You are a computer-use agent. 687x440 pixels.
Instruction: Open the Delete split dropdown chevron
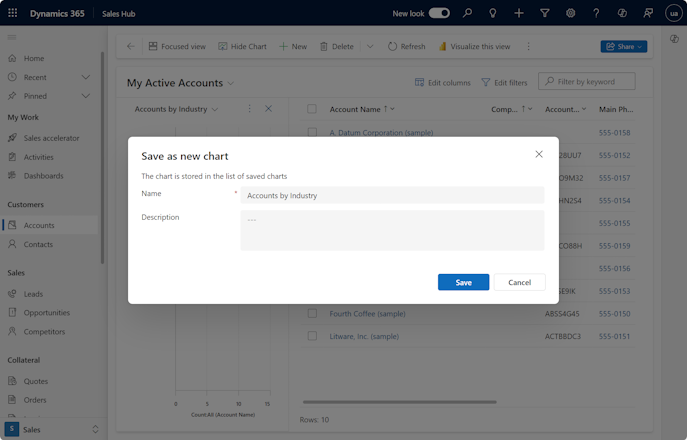tap(370, 46)
